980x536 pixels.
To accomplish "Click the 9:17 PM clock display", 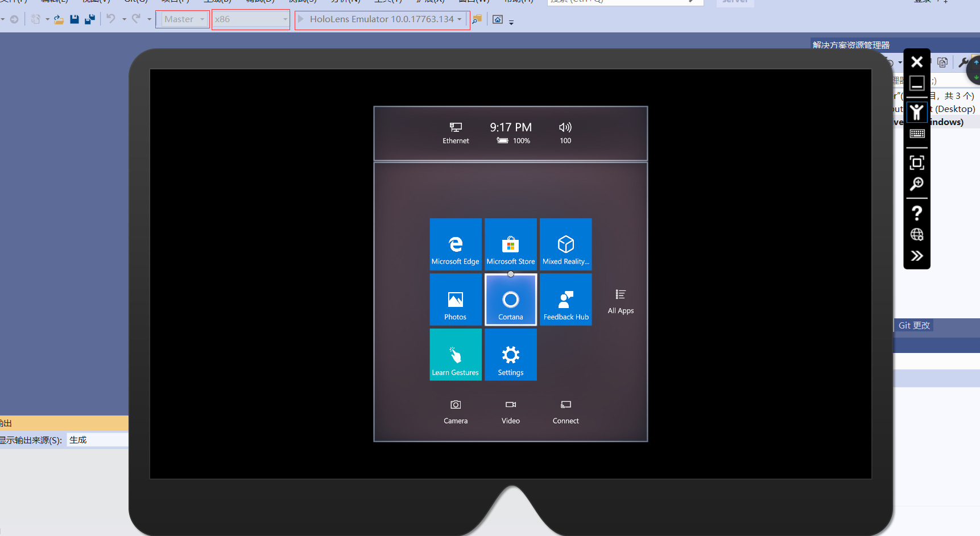I will pyautogui.click(x=511, y=127).
